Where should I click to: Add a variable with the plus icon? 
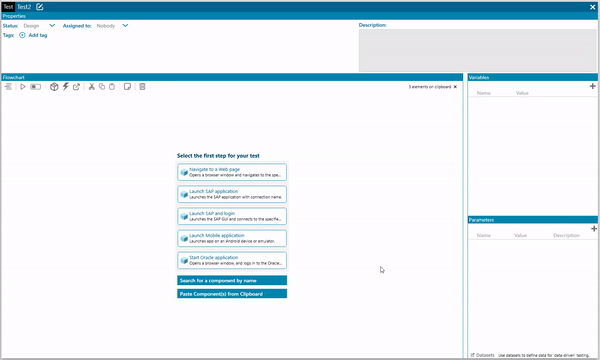pos(593,86)
